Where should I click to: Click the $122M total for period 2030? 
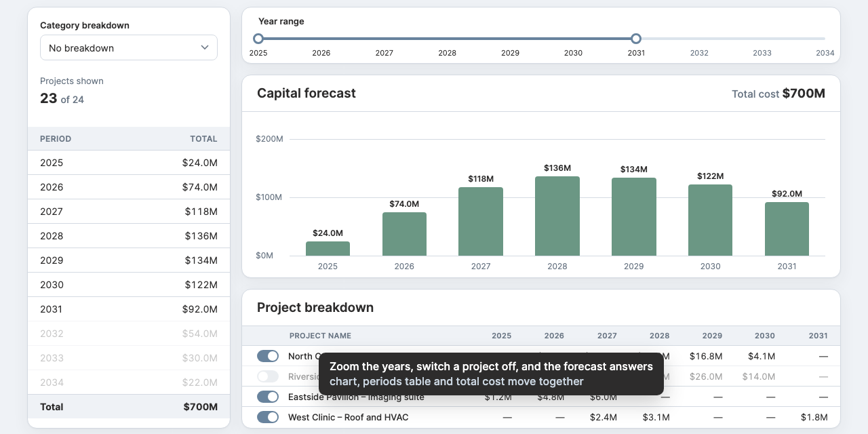click(201, 285)
